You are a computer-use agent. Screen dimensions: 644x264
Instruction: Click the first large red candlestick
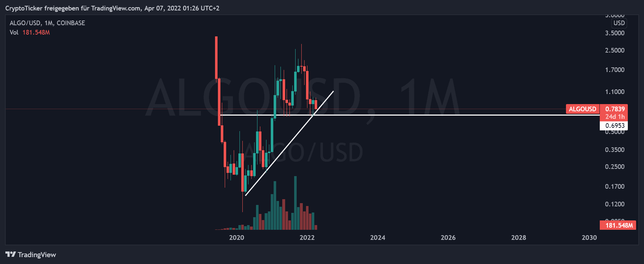click(216, 58)
